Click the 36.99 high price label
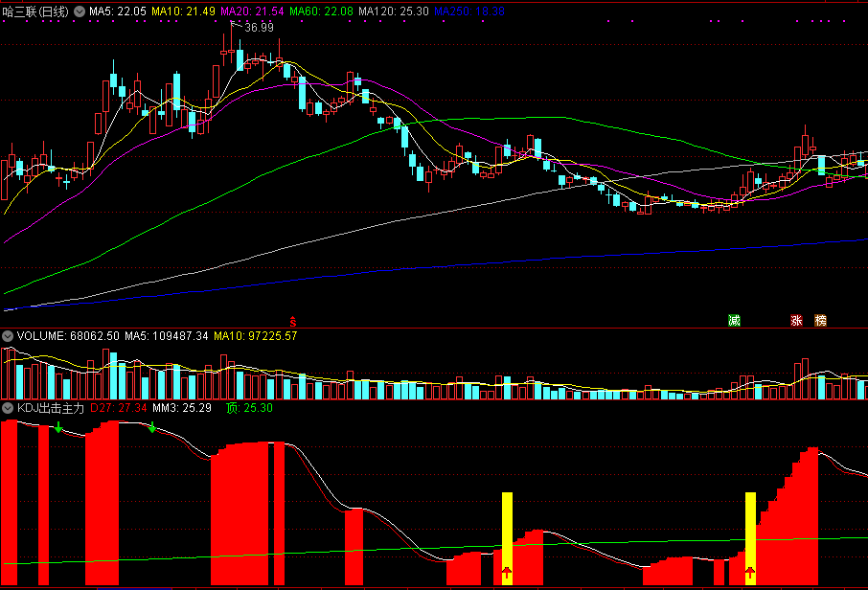Viewport: 868px width, 590px height. click(259, 27)
